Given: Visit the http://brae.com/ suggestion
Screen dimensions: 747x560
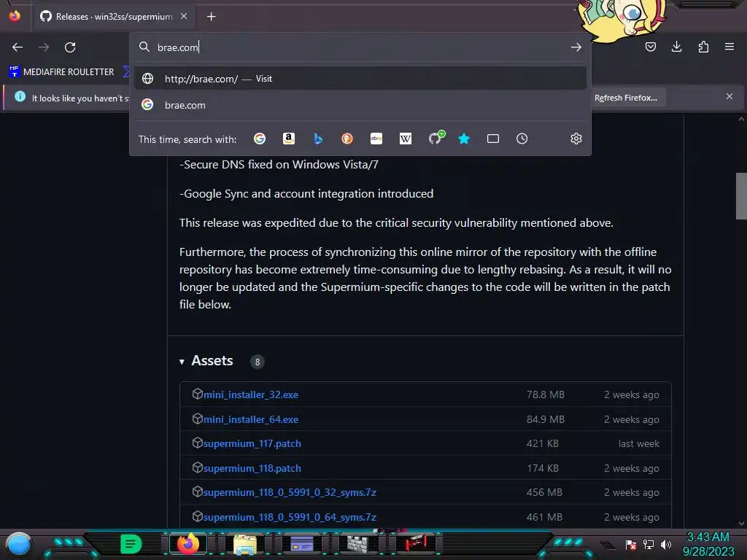Looking at the screenshot, I should (360, 79).
